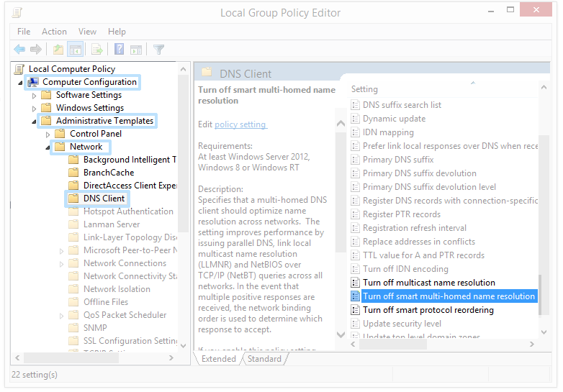Click policy icon beside Turn off smart protocol reordering
This screenshot has width=563, height=392.
point(355,310)
